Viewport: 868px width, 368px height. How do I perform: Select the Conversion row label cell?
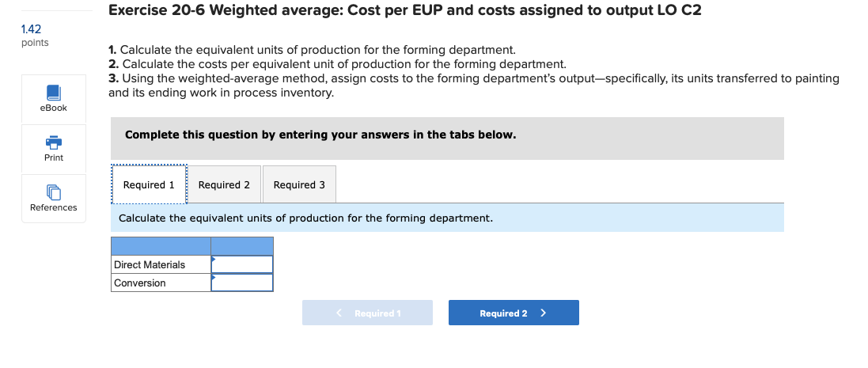161,283
